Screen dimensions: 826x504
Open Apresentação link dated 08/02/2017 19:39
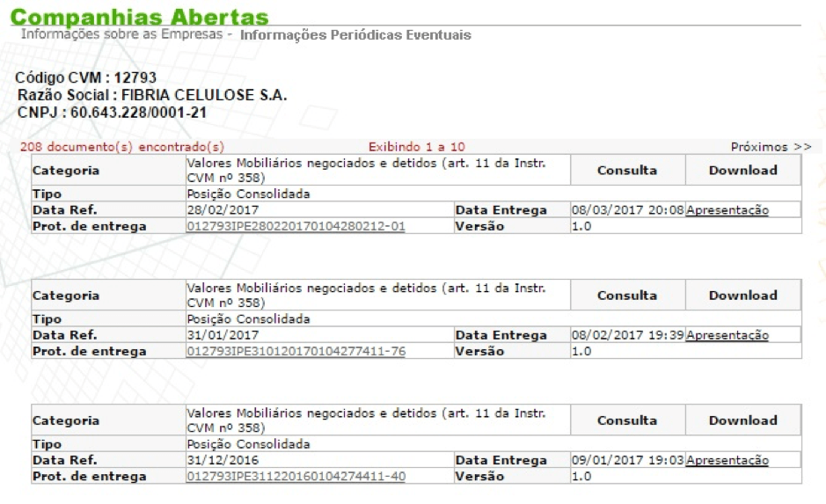tap(727, 335)
